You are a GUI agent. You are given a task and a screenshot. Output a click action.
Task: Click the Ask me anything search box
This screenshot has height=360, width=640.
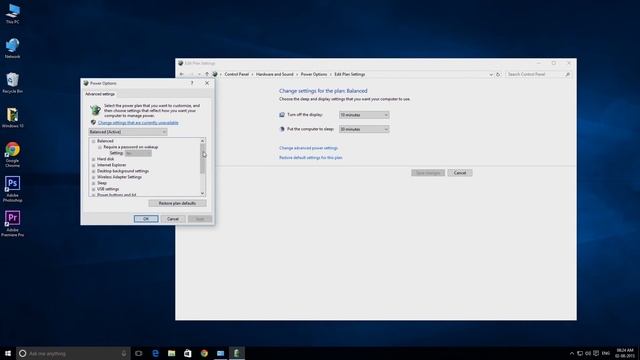[x=73, y=353]
